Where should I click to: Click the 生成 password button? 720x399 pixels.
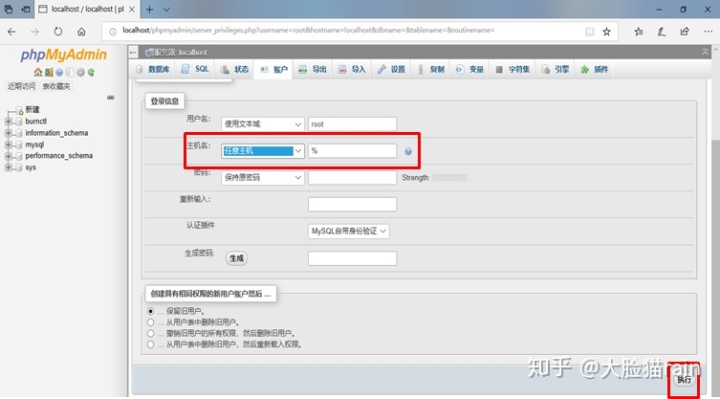click(236, 259)
